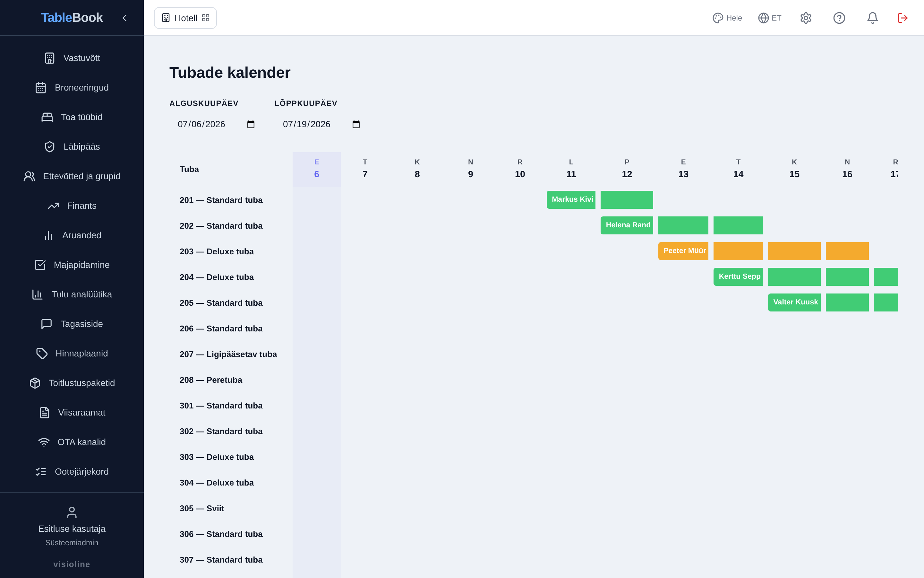Click the Vastuvõtt building icon
The image size is (924, 578).
point(50,58)
